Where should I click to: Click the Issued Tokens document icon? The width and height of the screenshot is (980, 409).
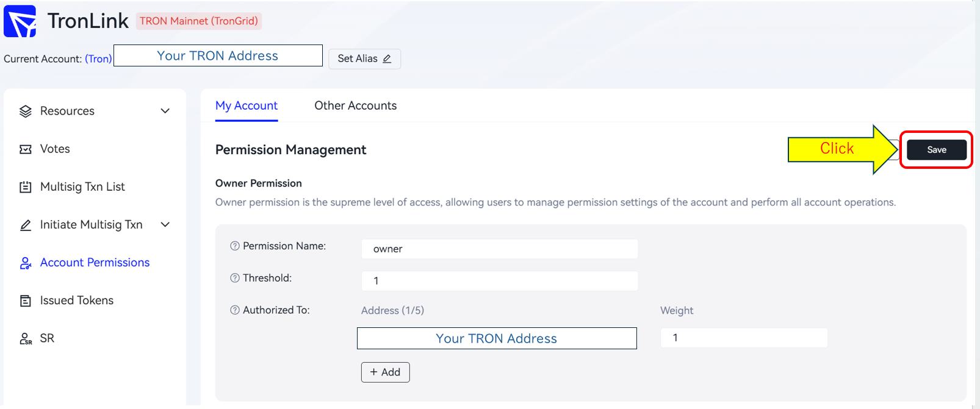coord(26,301)
